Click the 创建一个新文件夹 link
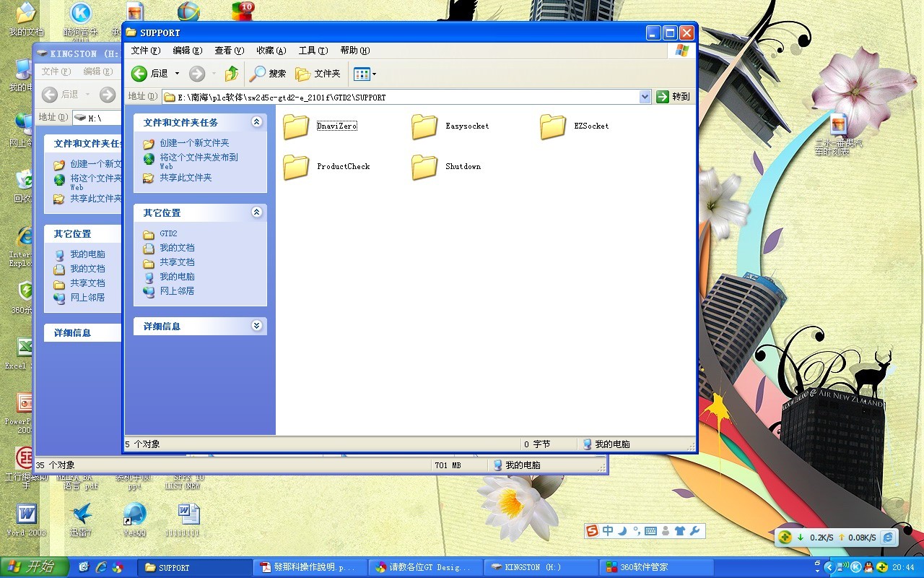 pos(194,143)
